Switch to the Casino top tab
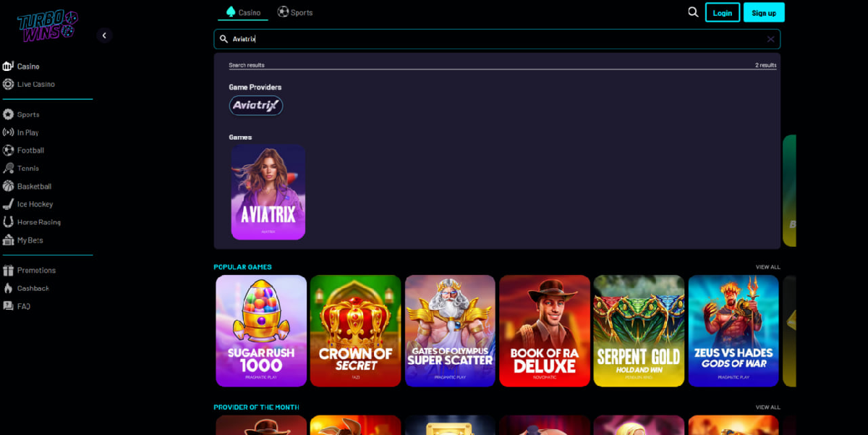 point(243,12)
